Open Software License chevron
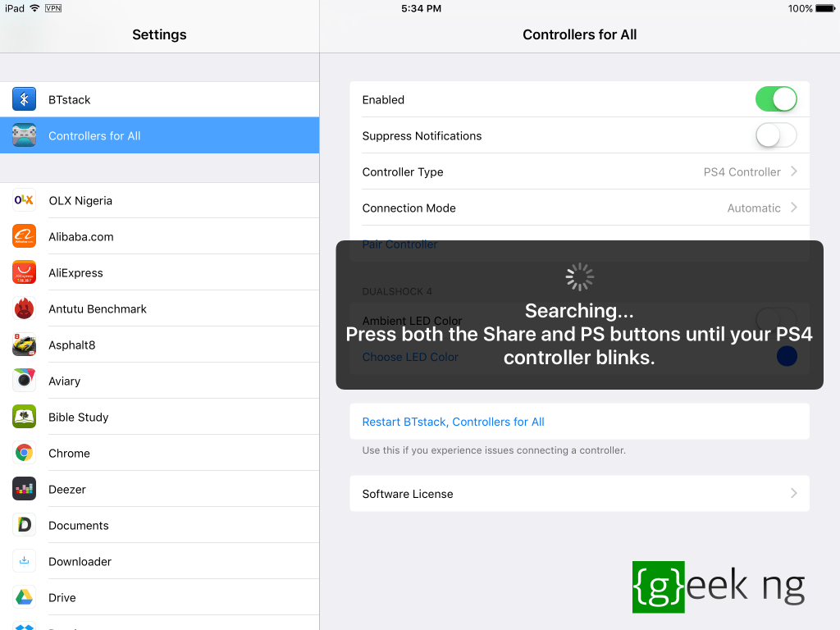The width and height of the screenshot is (840, 630). coord(794,493)
